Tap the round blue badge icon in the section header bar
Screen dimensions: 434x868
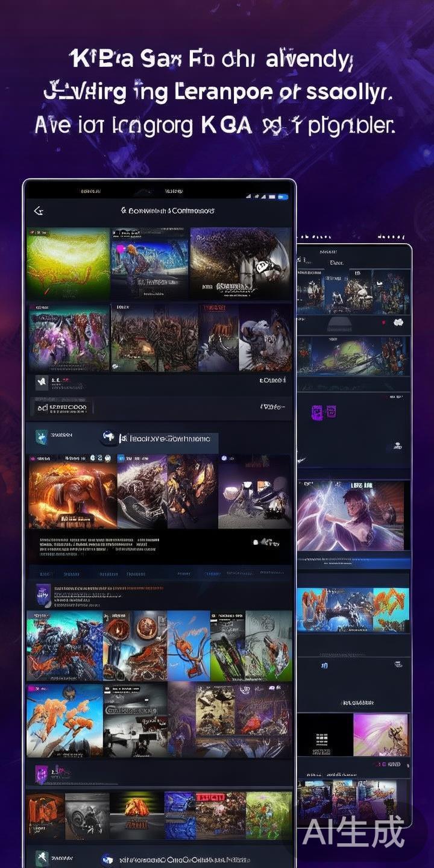108,438
